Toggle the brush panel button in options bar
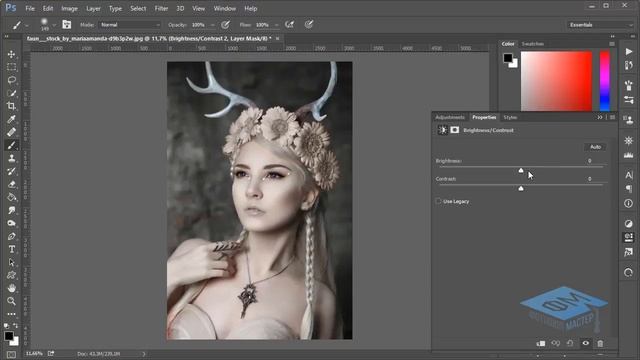The image size is (640, 360). pyautogui.click(x=67, y=25)
